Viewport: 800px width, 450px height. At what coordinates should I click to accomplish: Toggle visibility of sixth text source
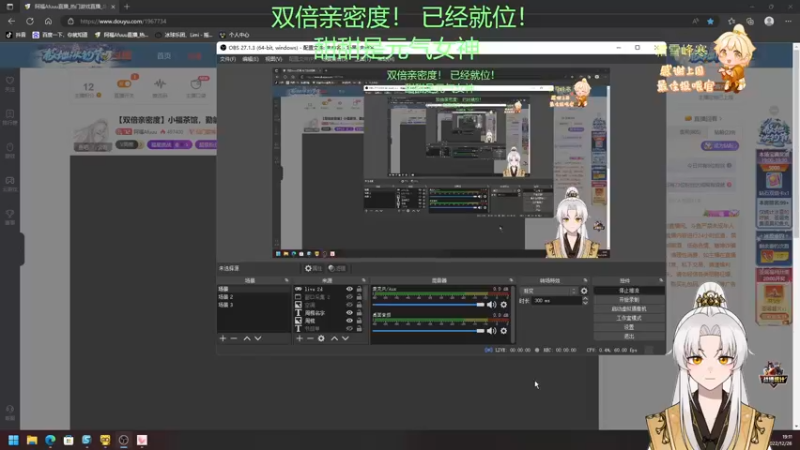tap(349, 329)
